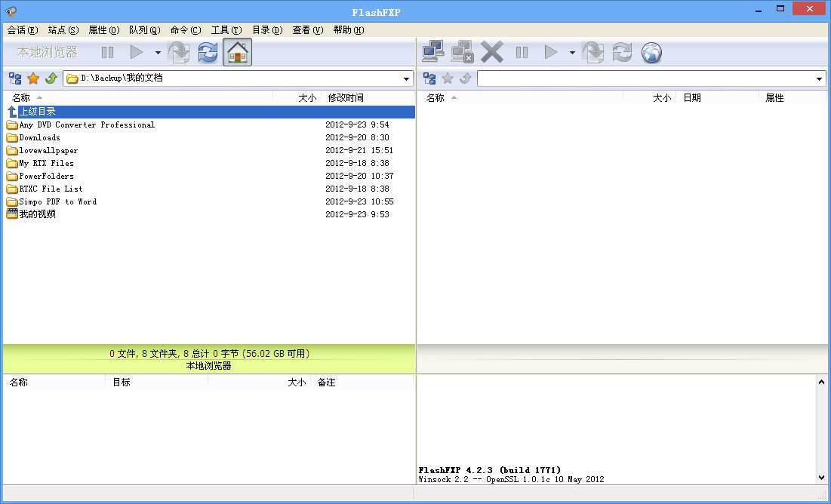Click the local pane Transfer queue play icon
This screenshot has width=831, height=504.
(137, 53)
